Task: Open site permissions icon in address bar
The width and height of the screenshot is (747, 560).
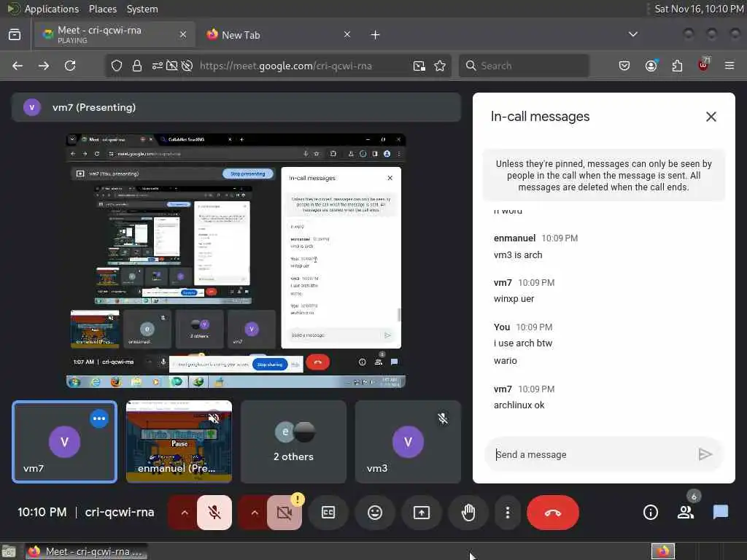Action: click(158, 66)
